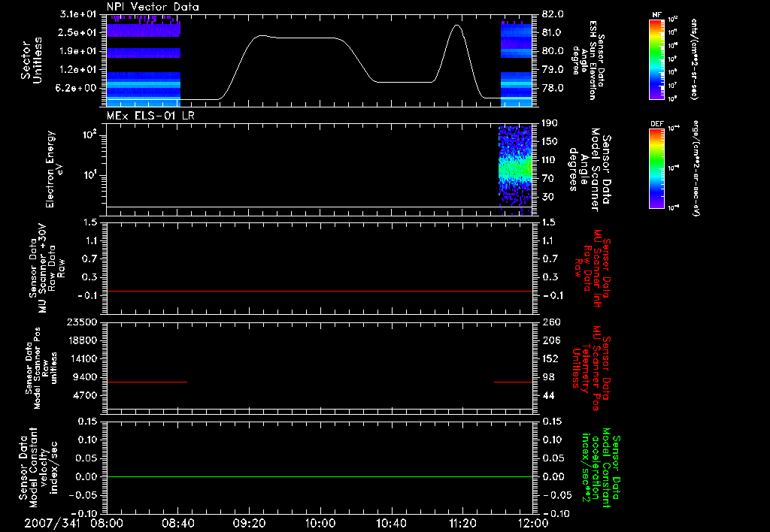
Task: Click the 'ESH Sun Elevation Angle' axis label
Action: coord(590,60)
